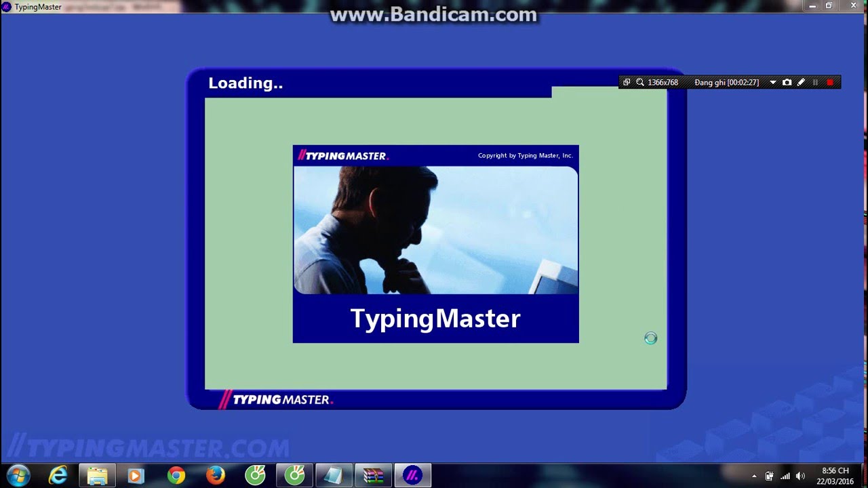Stop Bandicam recording with red square
Viewport: 868px width, 488px height.
coord(830,82)
